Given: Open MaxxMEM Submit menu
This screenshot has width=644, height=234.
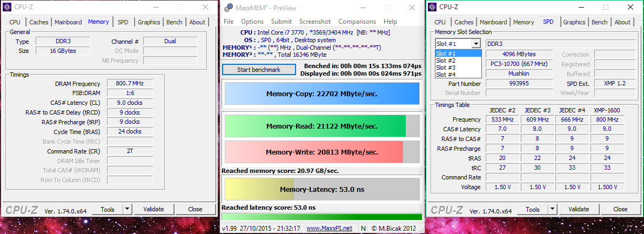Looking at the screenshot, I should click(281, 22).
